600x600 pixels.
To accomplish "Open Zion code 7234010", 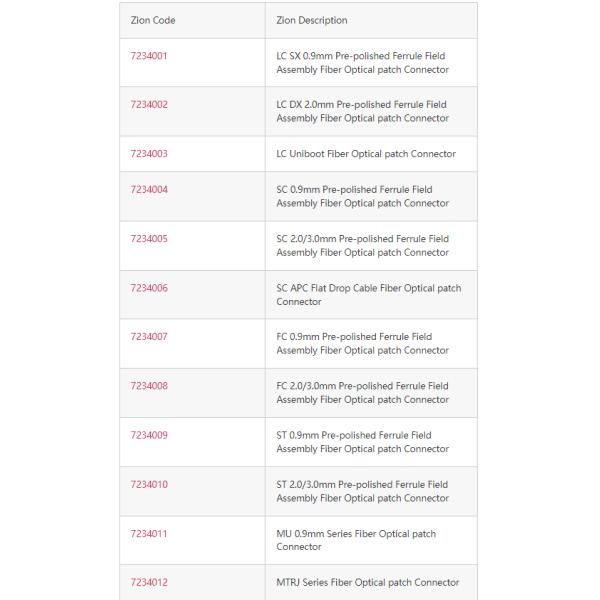I will [x=149, y=484].
